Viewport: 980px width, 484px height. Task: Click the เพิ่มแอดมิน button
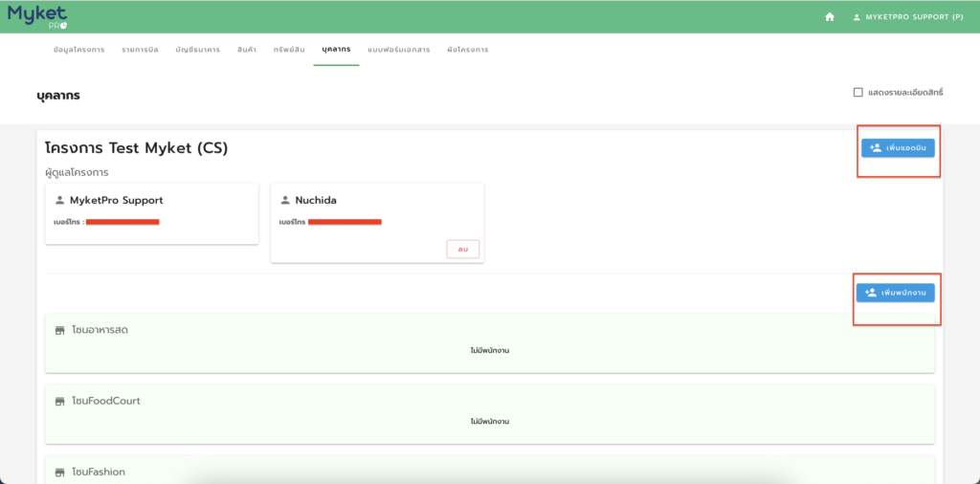(x=898, y=148)
